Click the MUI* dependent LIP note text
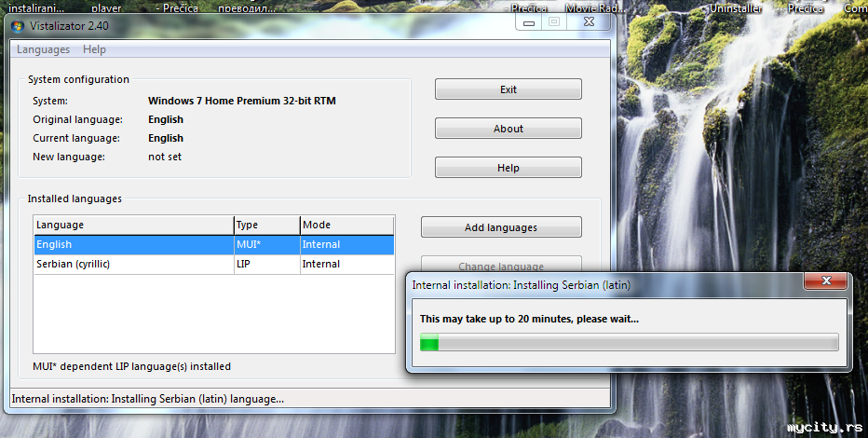 click(131, 366)
